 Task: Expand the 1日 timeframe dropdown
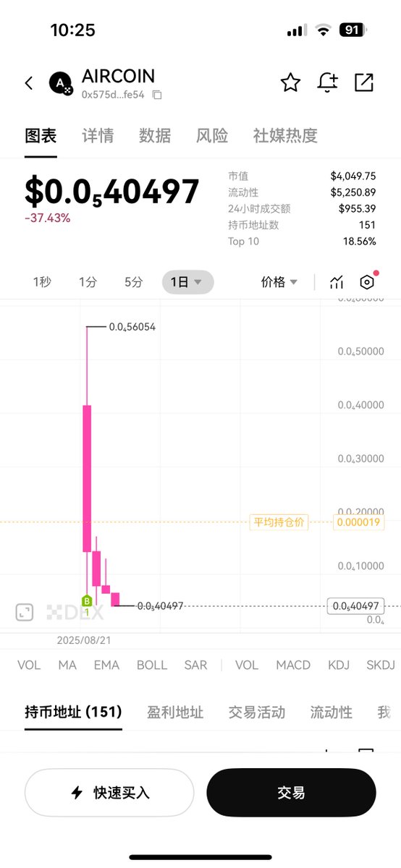[x=187, y=282]
